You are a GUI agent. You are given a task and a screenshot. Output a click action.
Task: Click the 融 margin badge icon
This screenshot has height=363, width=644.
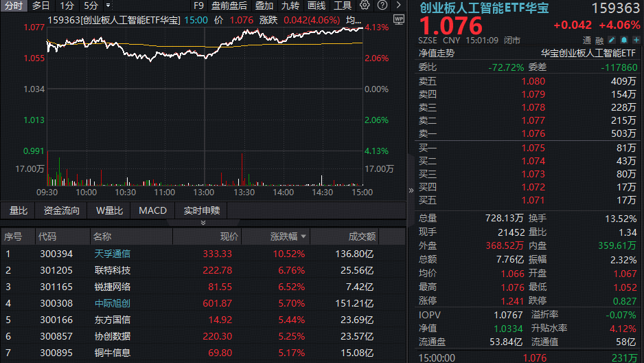599,40
